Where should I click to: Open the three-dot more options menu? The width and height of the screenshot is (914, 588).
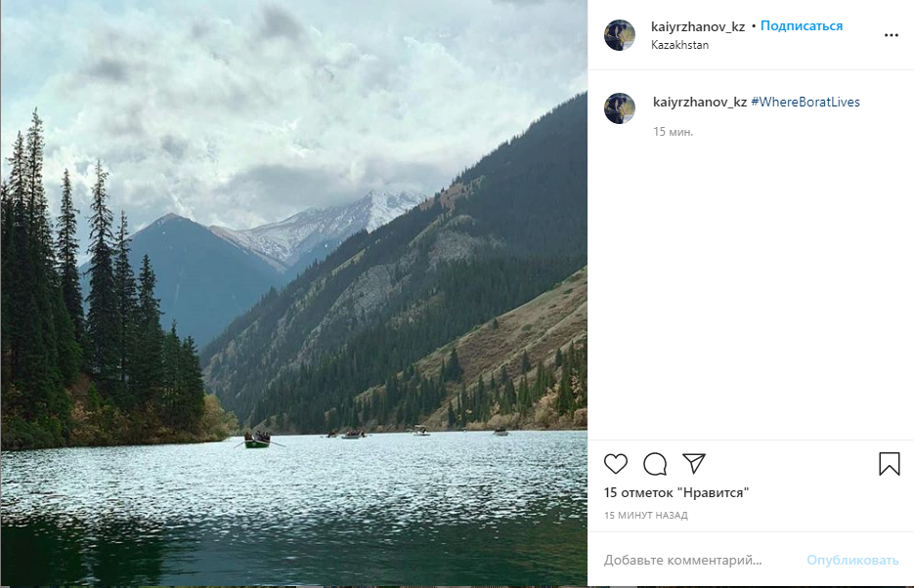[891, 34]
